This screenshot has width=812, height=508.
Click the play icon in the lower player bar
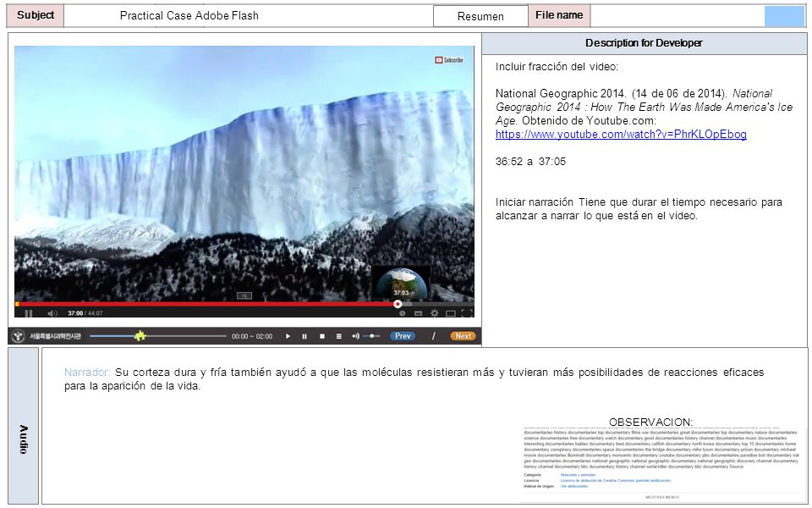click(288, 336)
